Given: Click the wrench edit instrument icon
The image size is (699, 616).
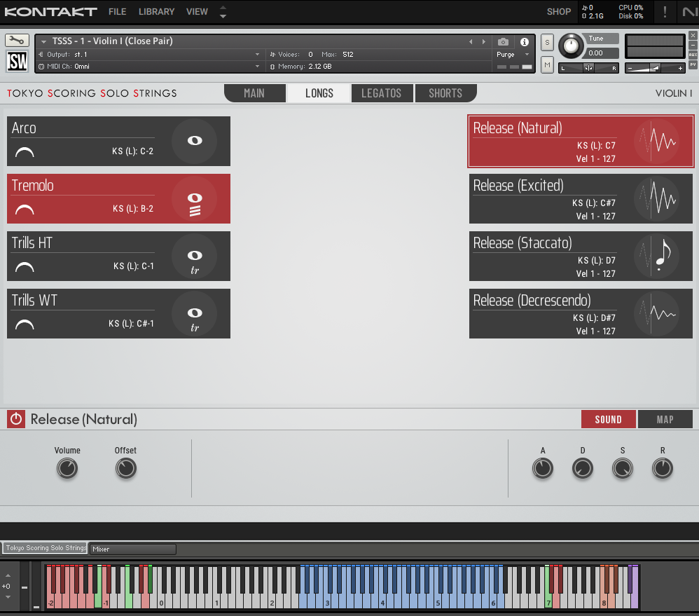Looking at the screenshot, I should (x=17, y=41).
